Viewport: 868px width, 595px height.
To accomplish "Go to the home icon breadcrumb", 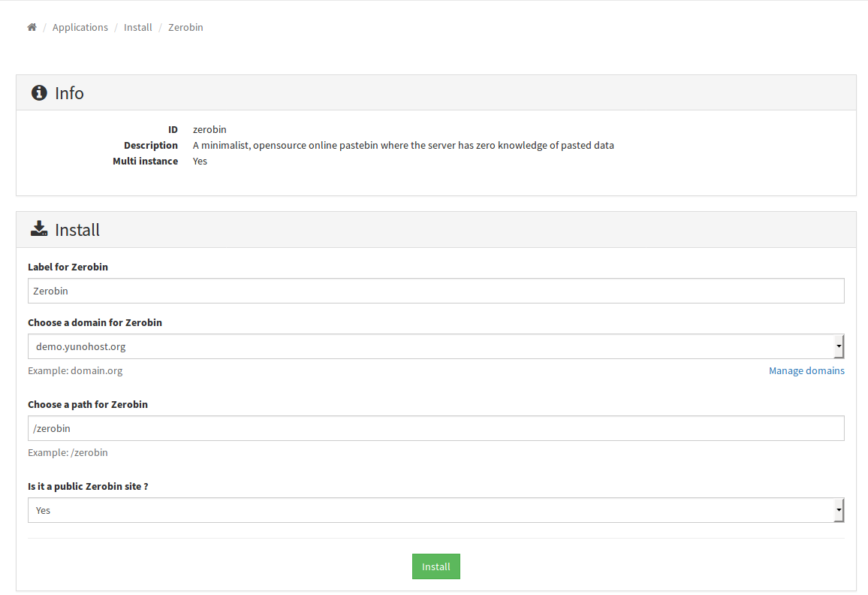I will pos(32,27).
